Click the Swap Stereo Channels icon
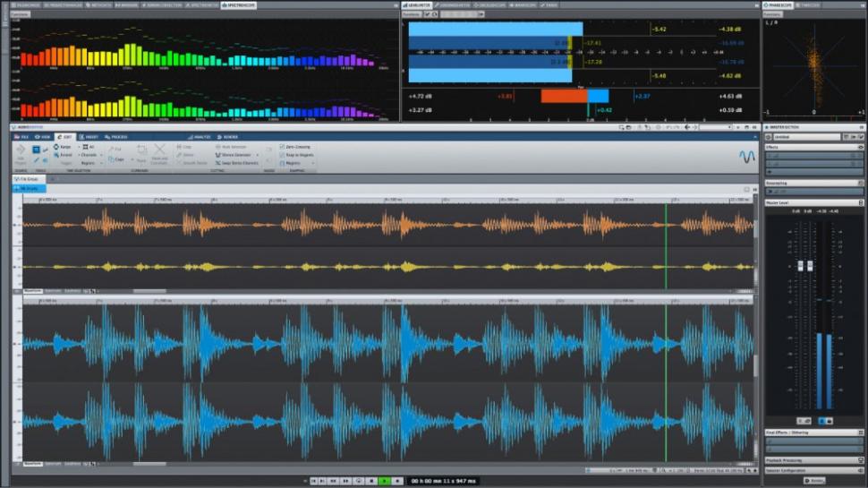 (217, 163)
